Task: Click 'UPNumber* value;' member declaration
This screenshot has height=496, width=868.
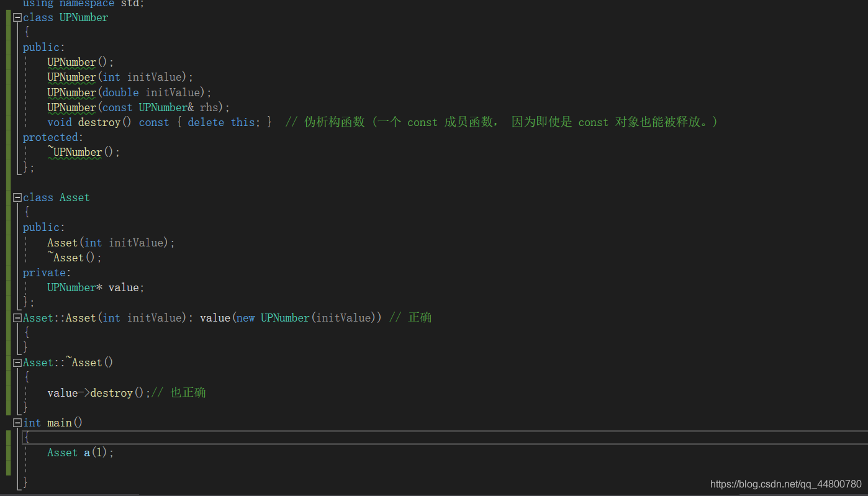Action: (96, 287)
